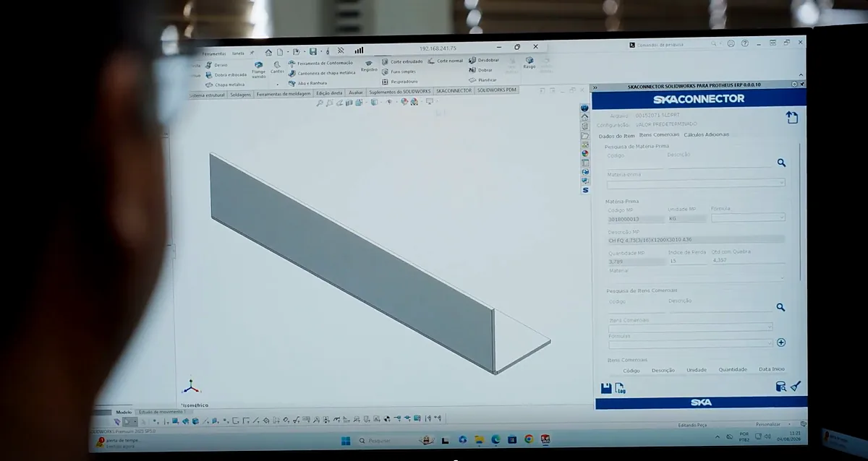The image size is (868, 461).
Task: Click the Itens Comerciais search magnifier
Action: pyautogui.click(x=780, y=307)
